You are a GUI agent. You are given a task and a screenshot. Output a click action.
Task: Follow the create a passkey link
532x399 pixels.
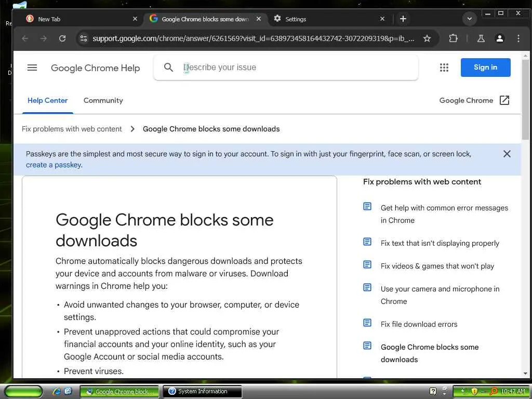tap(54, 165)
